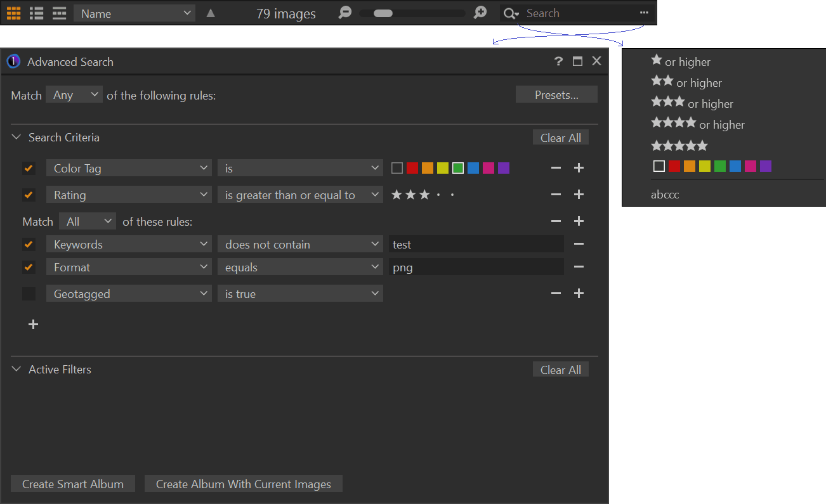
Task: Choose the abccc saved search entry
Action: [x=665, y=195]
